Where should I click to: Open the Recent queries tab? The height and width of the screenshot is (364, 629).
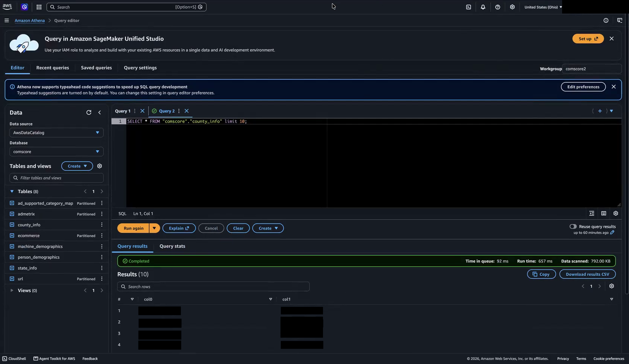click(x=53, y=68)
